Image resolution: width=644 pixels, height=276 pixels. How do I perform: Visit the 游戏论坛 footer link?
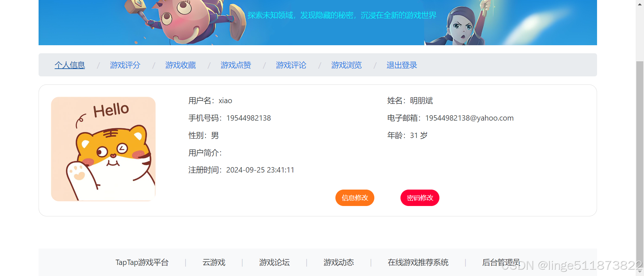click(274, 262)
